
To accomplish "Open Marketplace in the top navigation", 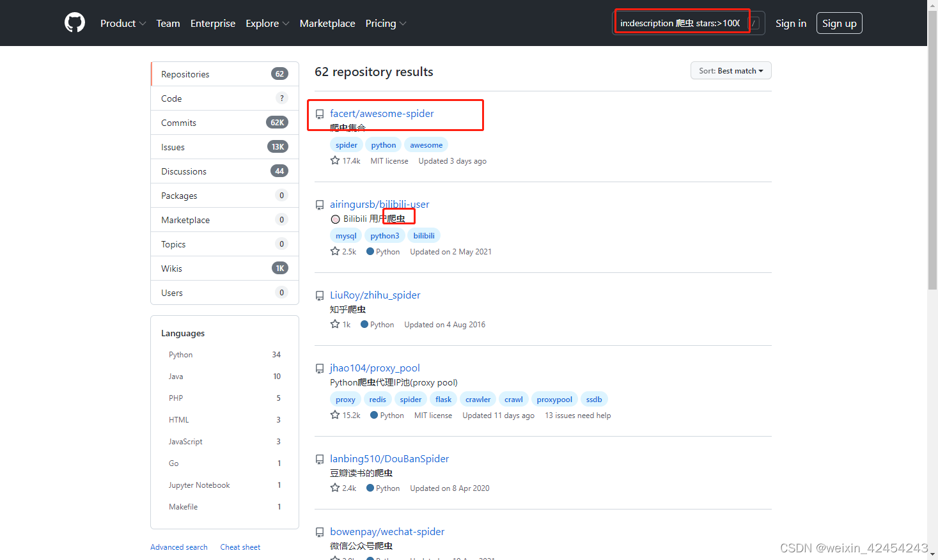I will point(327,23).
